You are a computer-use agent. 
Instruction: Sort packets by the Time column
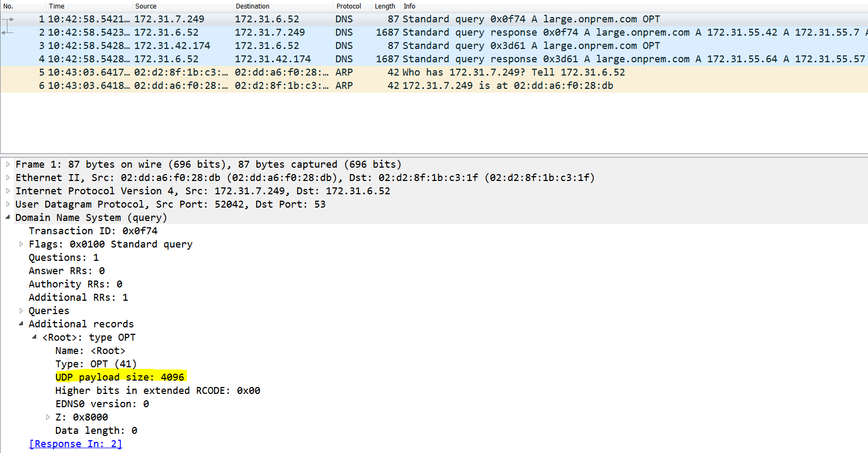[56, 6]
